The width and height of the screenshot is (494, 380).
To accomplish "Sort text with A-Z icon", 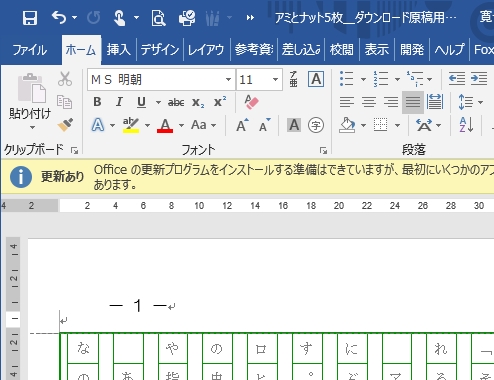I will pos(466,125).
